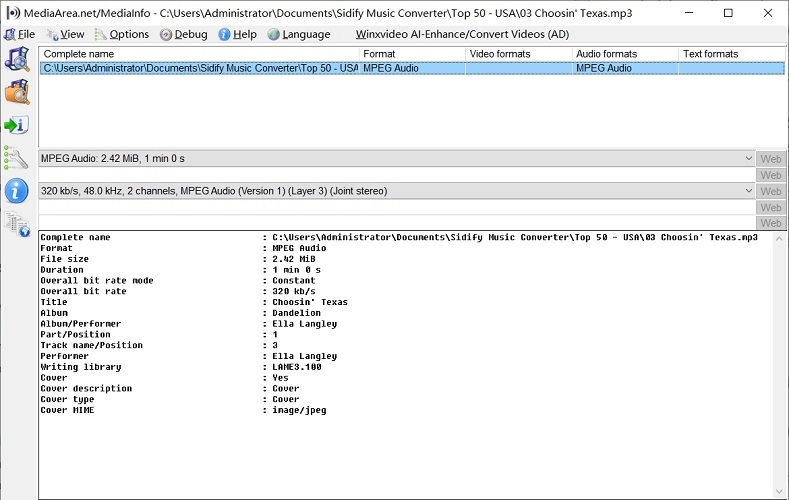The height and width of the screenshot is (500, 789).
Task: Click the MediaInfo title bar app icon
Action: point(13,13)
